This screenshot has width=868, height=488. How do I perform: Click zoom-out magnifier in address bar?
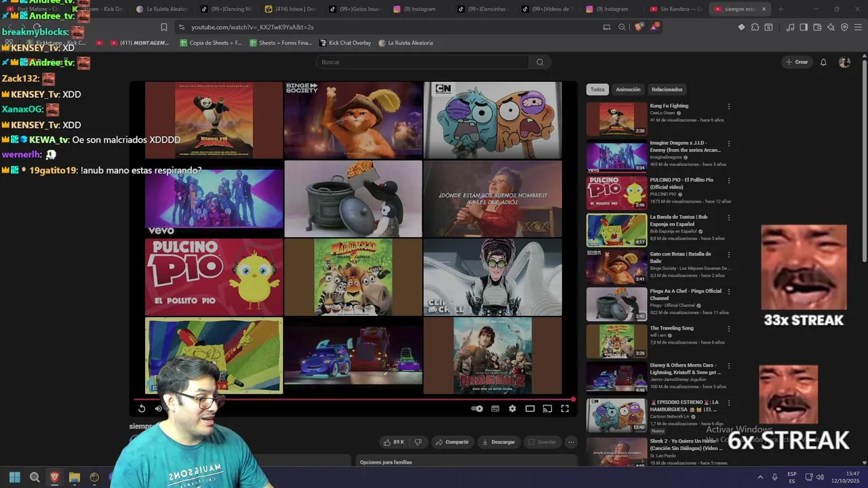[622, 27]
